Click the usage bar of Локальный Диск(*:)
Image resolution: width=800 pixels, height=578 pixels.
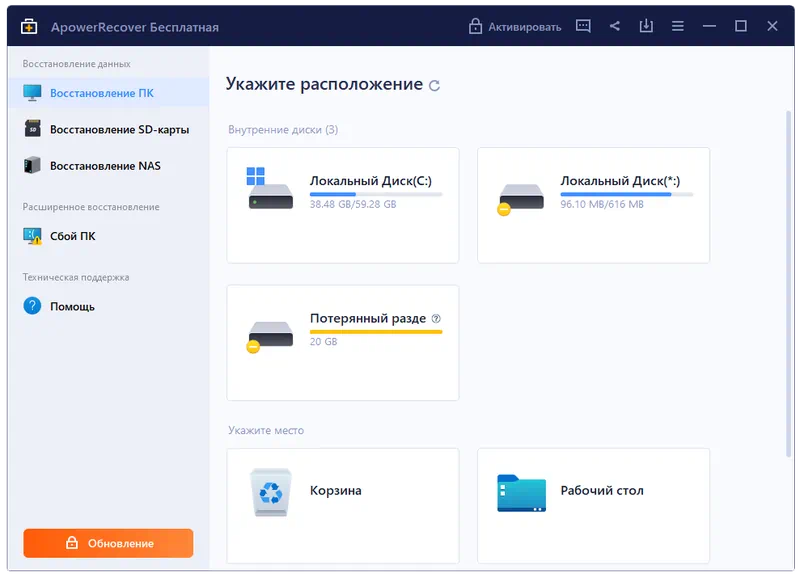(627, 194)
